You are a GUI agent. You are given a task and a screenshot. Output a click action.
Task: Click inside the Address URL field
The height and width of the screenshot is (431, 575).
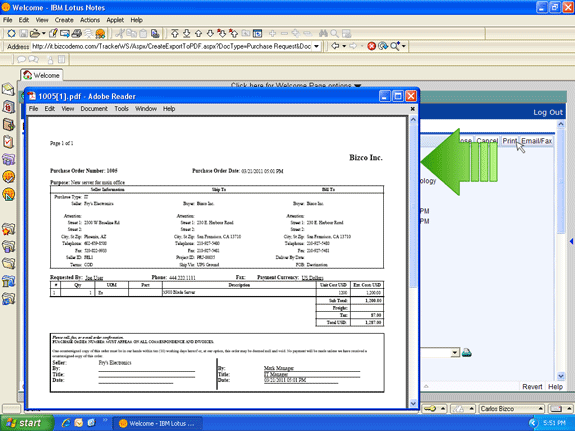tap(171, 47)
